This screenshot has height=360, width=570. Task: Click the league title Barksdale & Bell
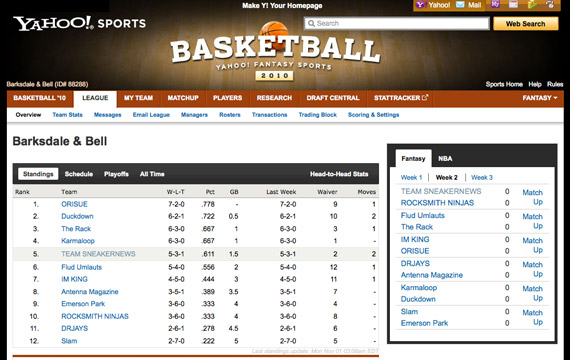tap(60, 141)
